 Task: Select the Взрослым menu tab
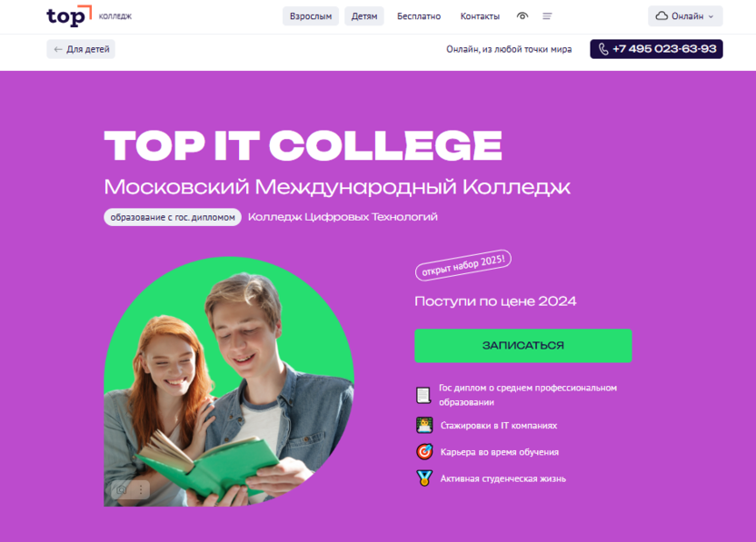coord(311,16)
